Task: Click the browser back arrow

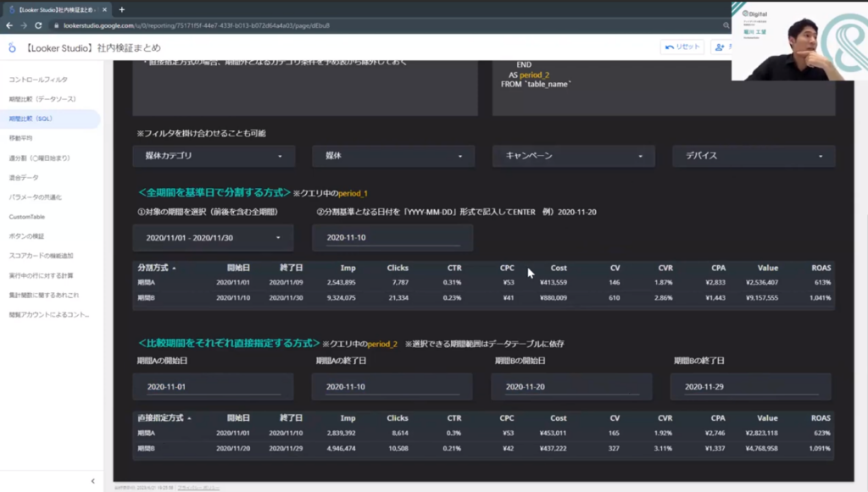Action: [9, 25]
